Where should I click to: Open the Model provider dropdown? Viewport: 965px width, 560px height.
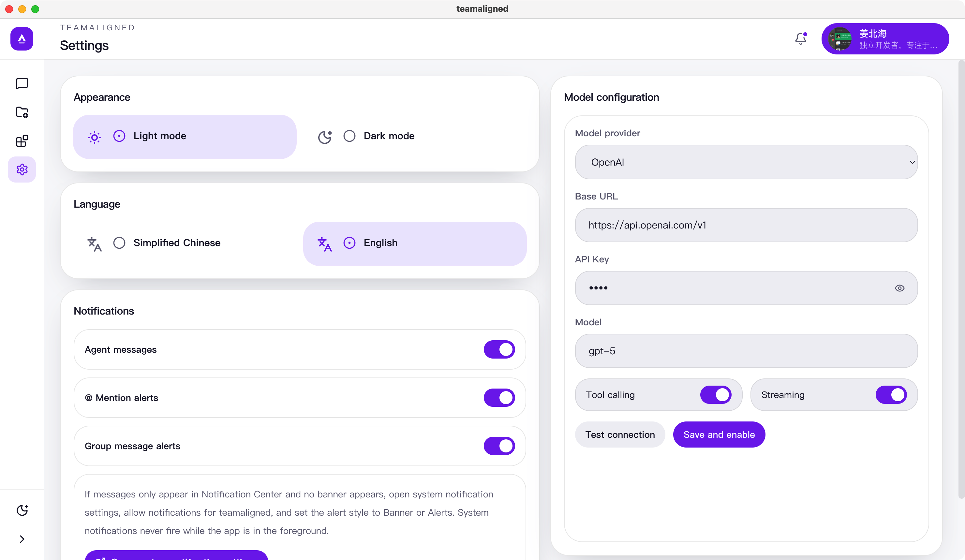[x=746, y=162]
